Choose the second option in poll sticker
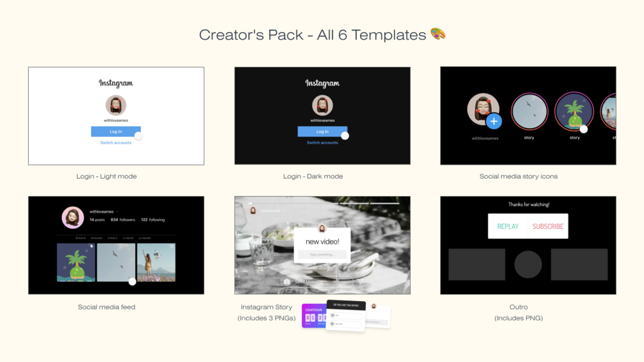The image size is (644, 362). point(346,324)
